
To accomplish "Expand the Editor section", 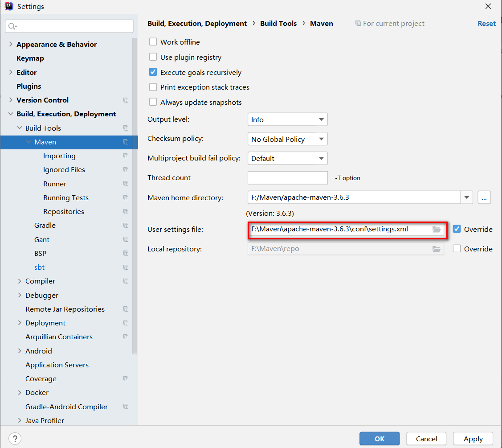I will 11,72.
